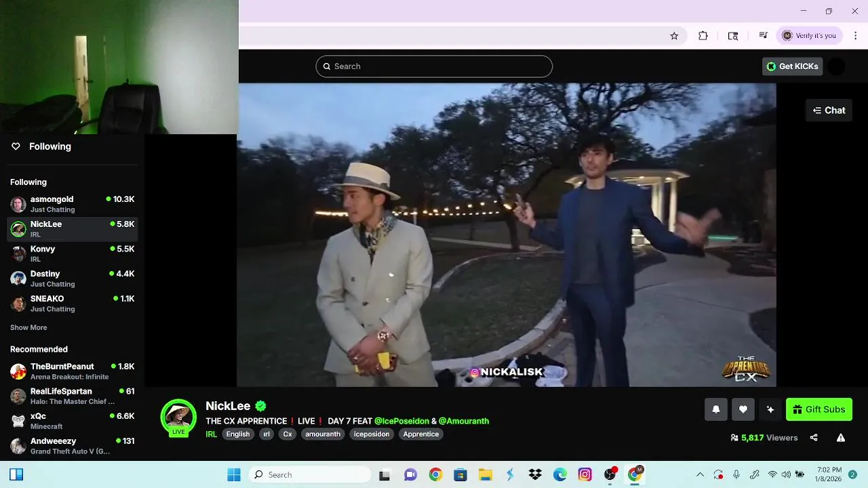This screenshot has height=488, width=868.
Task: Open SNEAKO's channel
Action: point(73,304)
